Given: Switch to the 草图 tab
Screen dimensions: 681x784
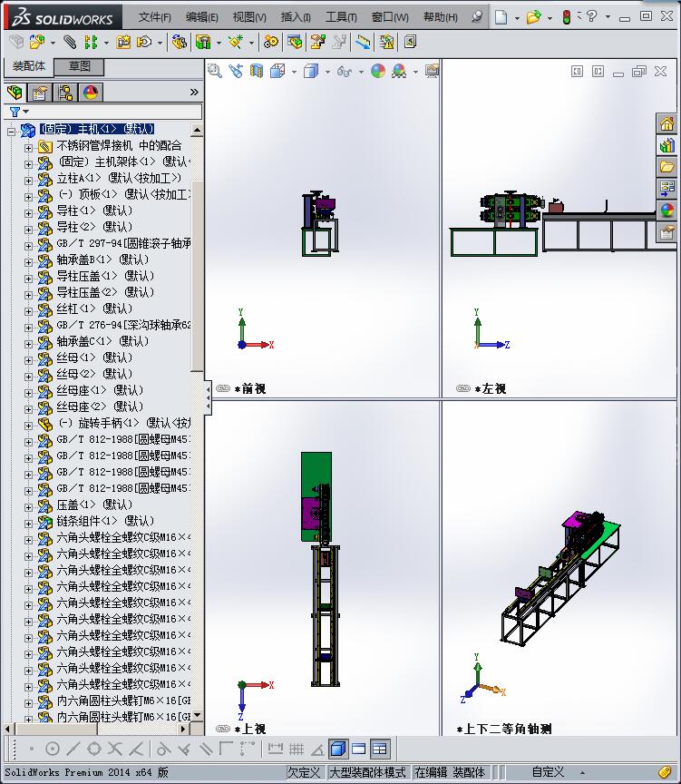Looking at the screenshot, I should [x=79, y=66].
